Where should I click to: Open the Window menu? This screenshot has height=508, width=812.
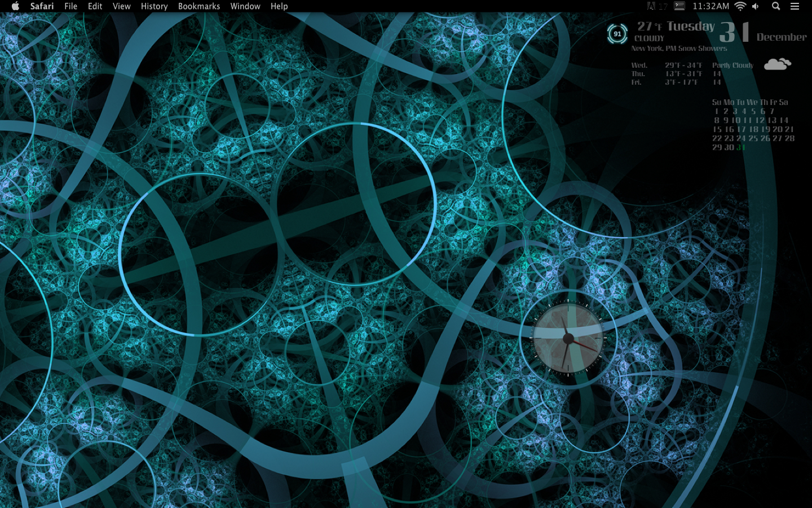pos(245,6)
